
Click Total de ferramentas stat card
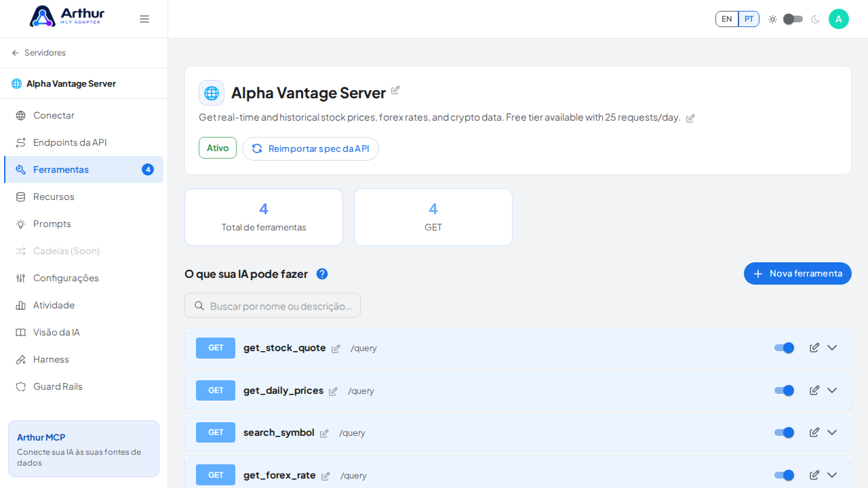point(264,217)
